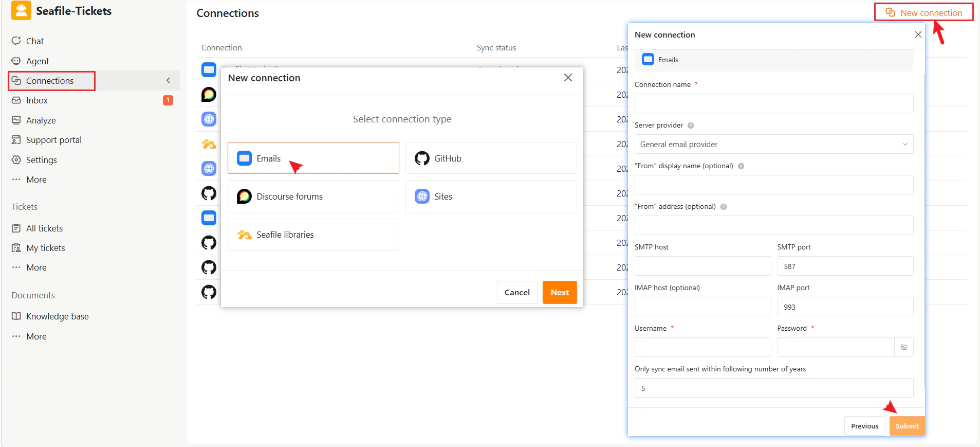
Task: Open Support portal in the sidebar
Action: [54, 140]
